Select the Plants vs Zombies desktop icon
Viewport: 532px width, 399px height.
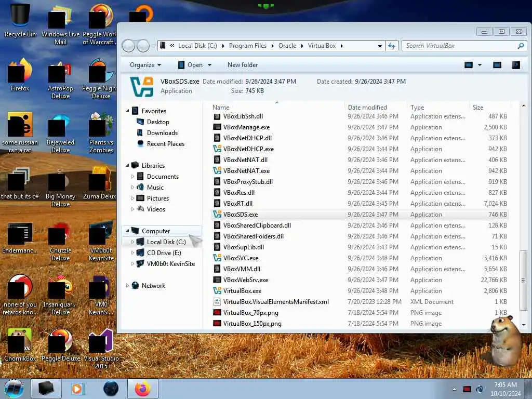[x=101, y=133]
